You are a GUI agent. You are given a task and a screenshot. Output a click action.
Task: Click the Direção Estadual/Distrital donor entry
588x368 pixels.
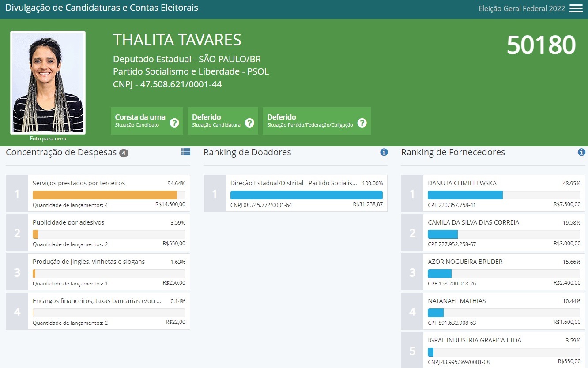(306, 193)
